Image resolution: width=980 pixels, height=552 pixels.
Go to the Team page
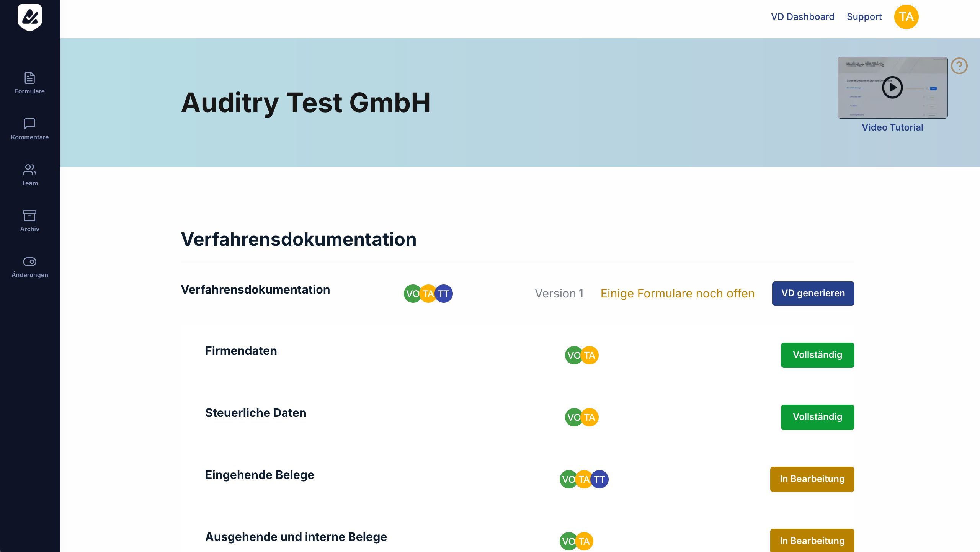(30, 175)
